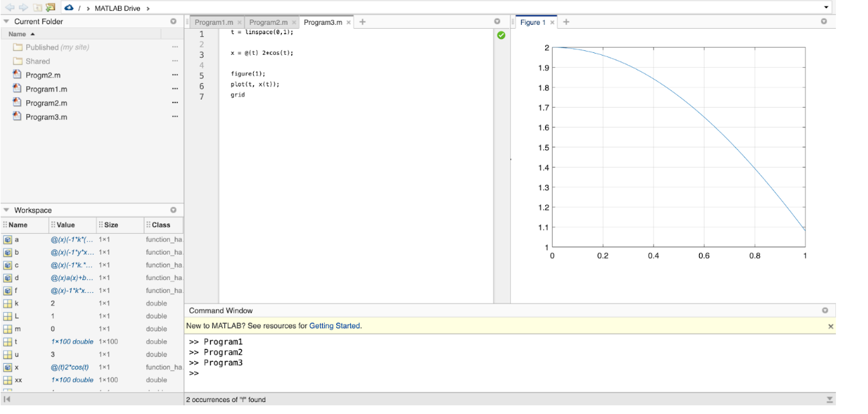Open the Current Folder panel actions gear
Image resolution: width=868 pixels, height=414 pixels.
point(173,21)
